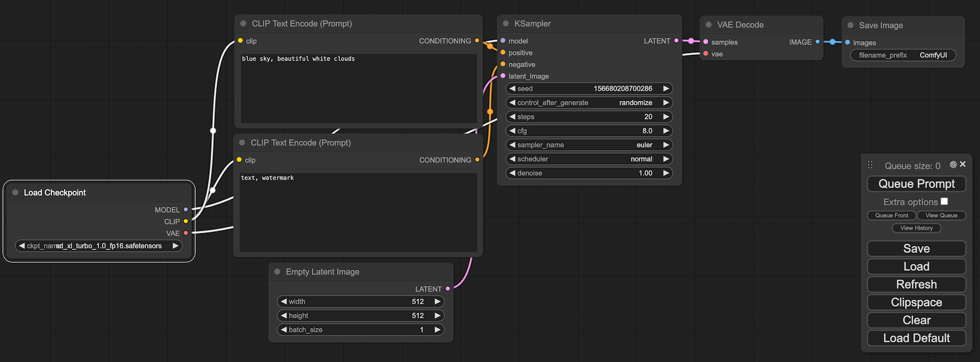
Task: Click the IMAGE output dot on VAE Decode
Action: 818,42
